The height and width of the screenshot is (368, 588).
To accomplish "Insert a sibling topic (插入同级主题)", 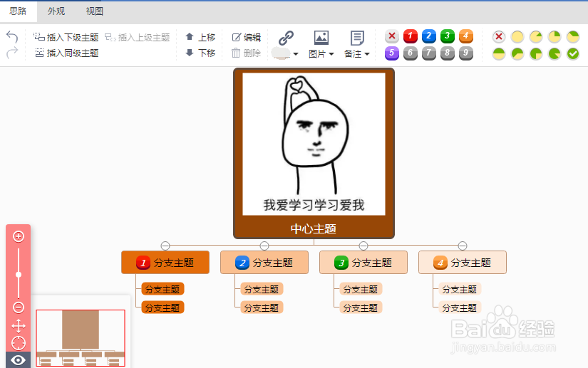I will (x=67, y=53).
